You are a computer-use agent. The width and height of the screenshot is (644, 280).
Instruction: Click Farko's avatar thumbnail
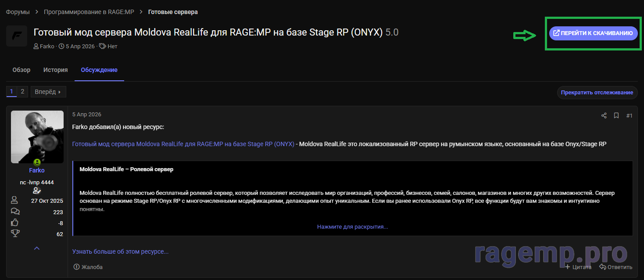point(37,136)
